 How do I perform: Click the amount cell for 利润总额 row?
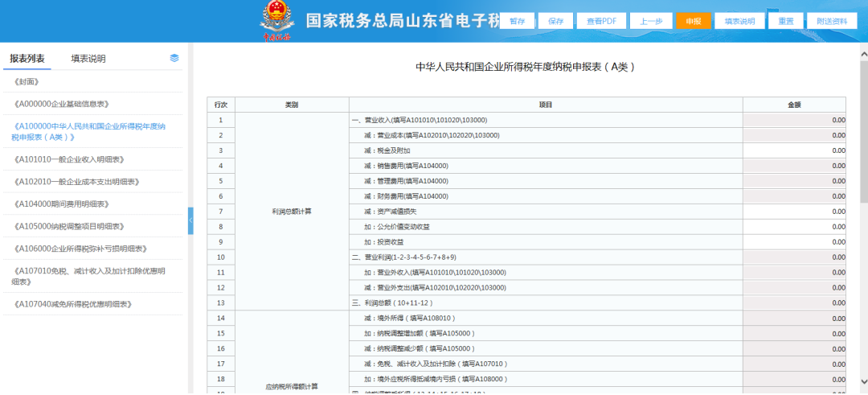[794, 303]
